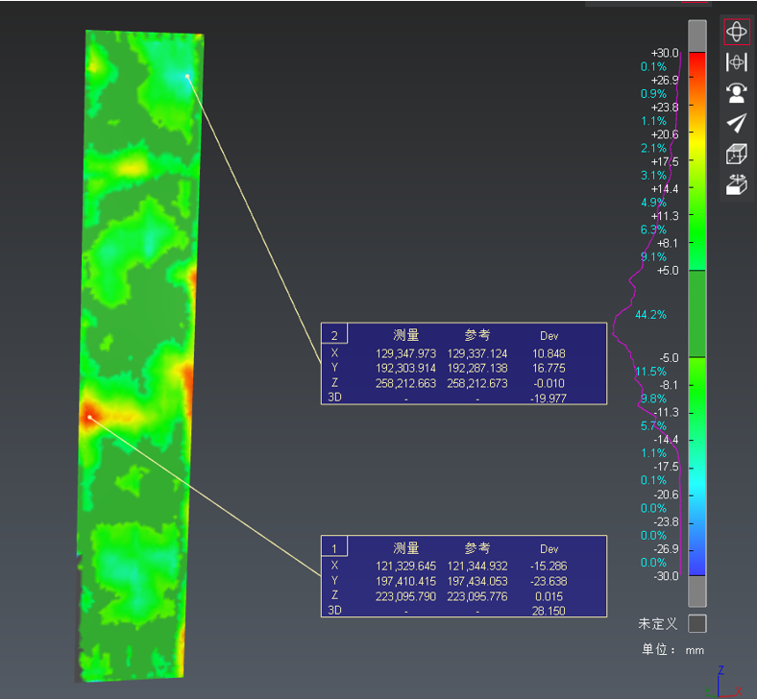Click 3D deviation value 28.150 in label 1
This screenshot has height=700, width=757.
(x=549, y=611)
